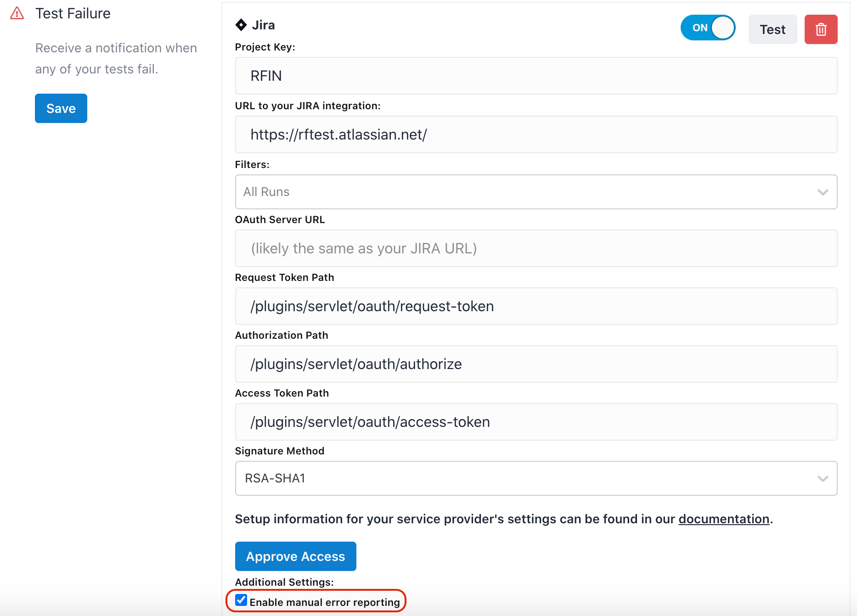Open the documentation link
The image size is (857, 616).
[x=724, y=519]
